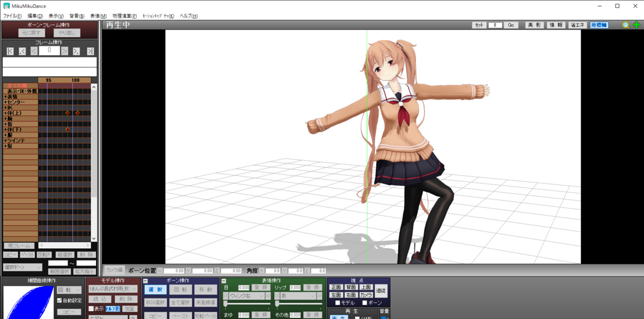This screenshot has height=319, width=644.
Task: Open interpolation curve 回転 dropdown
Action: [69, 290]
